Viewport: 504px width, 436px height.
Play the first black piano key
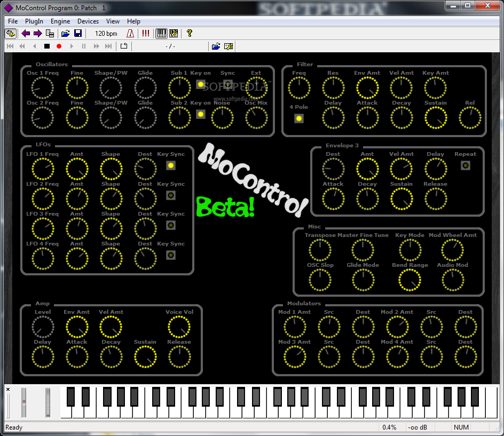pyautogui.click(x=70, y=397)
